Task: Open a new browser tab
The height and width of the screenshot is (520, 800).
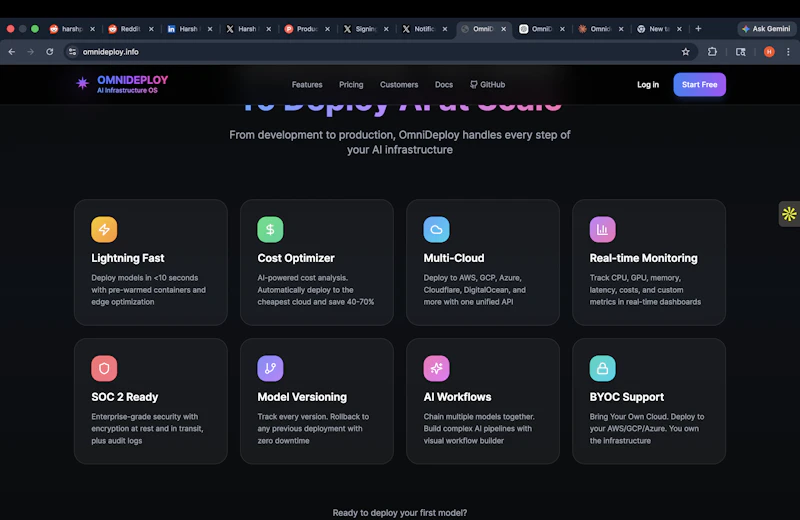Action: point(698,29)
